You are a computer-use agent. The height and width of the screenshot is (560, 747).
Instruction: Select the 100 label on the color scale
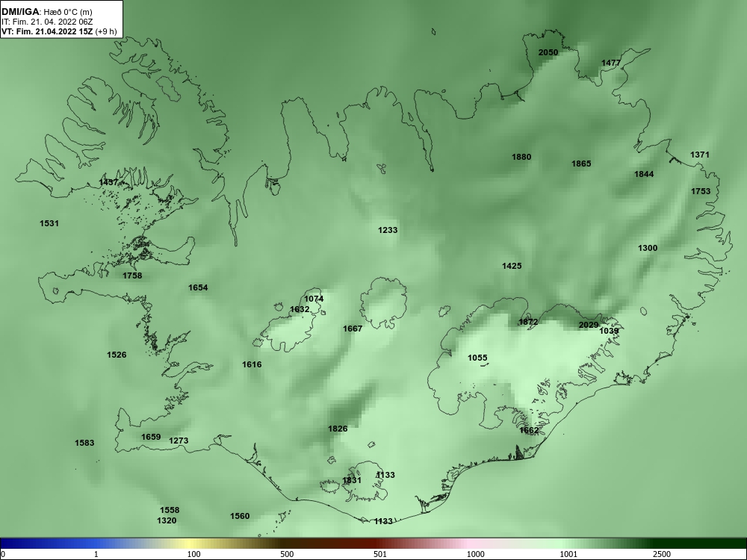[193, 554]
